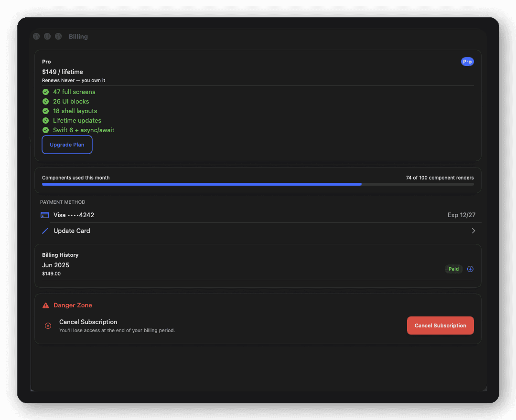Image resolution: width=516 pixels, height=420 pixels.
Task: Click the red Cancel Subscription button
Action: pos(441,325)
